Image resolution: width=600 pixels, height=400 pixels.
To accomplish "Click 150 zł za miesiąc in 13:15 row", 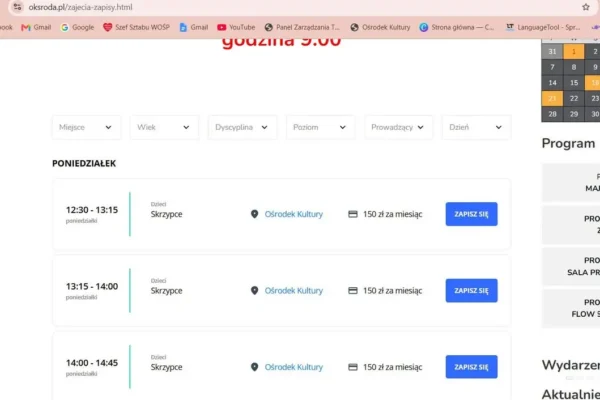I will (393, 291).
